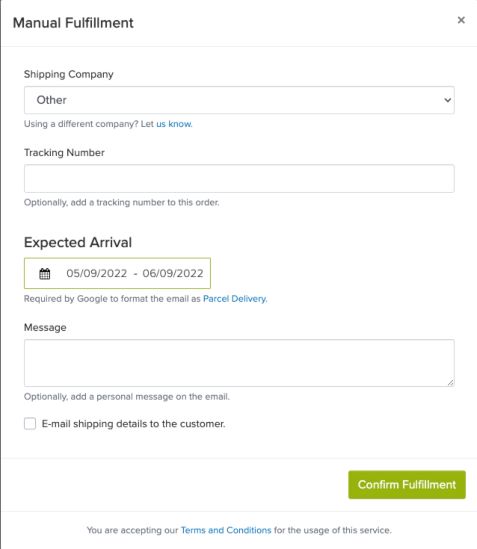Image resolution: width=477 pixels, height=549 pixels.
Task: Click the calendar icon in Expected Arrival
Action: 44,273
